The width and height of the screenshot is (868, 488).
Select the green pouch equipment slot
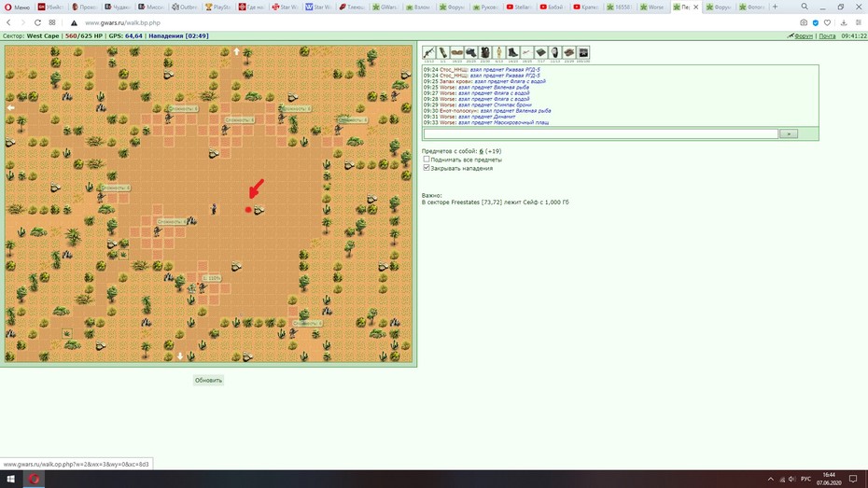(x=540, y=52)
